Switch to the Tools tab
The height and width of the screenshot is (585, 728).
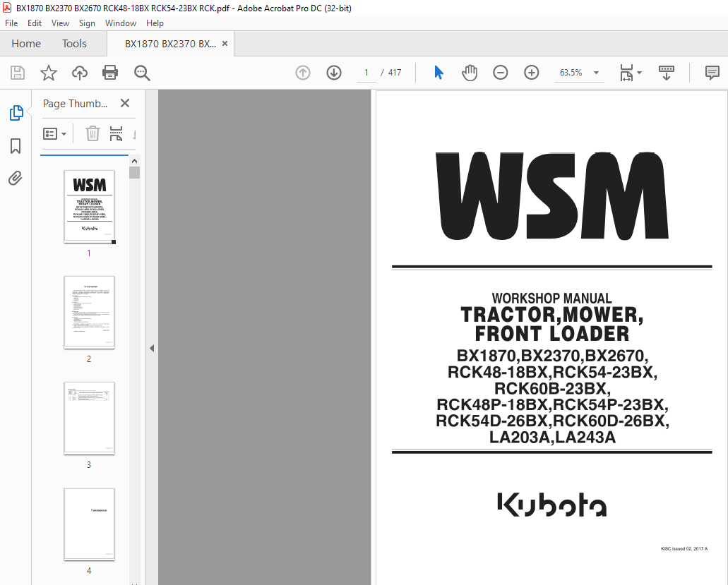point(74,44)
